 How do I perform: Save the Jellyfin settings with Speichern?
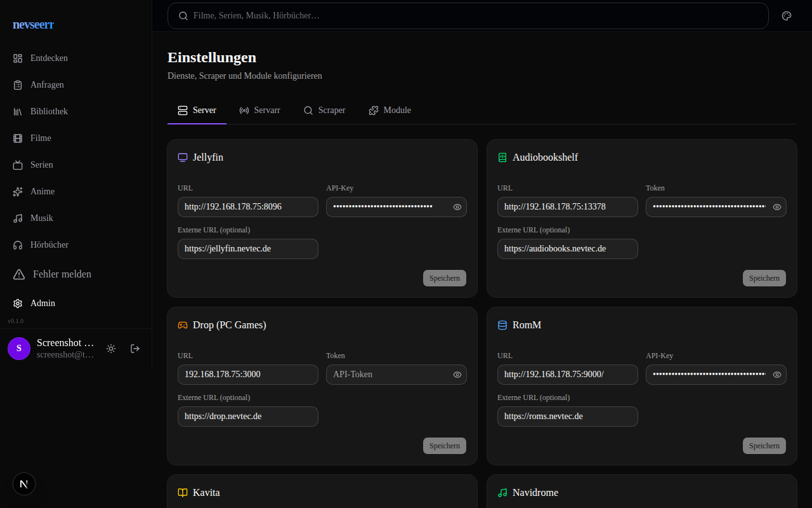[445, 278]
